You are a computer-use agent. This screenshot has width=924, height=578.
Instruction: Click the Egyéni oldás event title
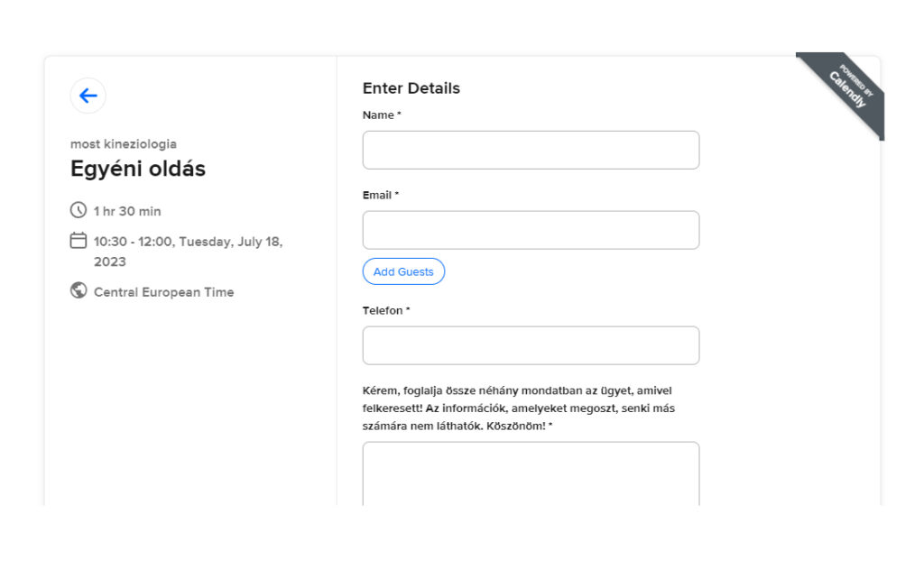(x=138, y=169)
